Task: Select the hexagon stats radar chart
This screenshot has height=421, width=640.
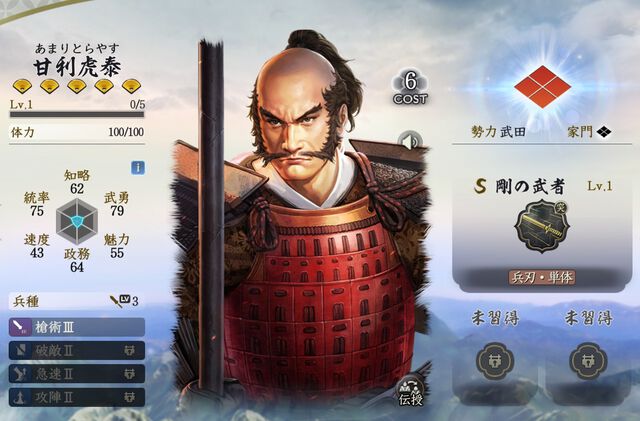Action: click(x=76, y=222)
